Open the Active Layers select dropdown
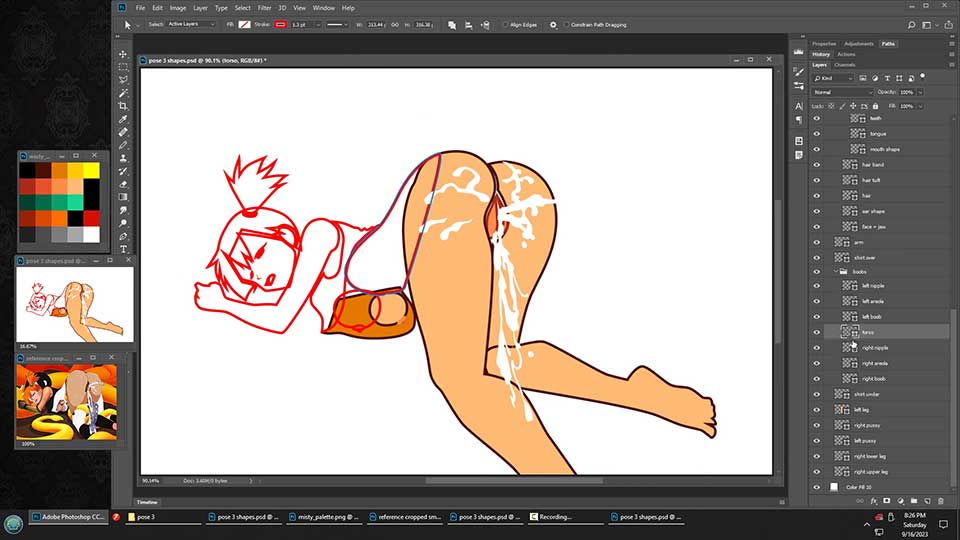This screenshot has height=540, width=960. pos(190,24)
